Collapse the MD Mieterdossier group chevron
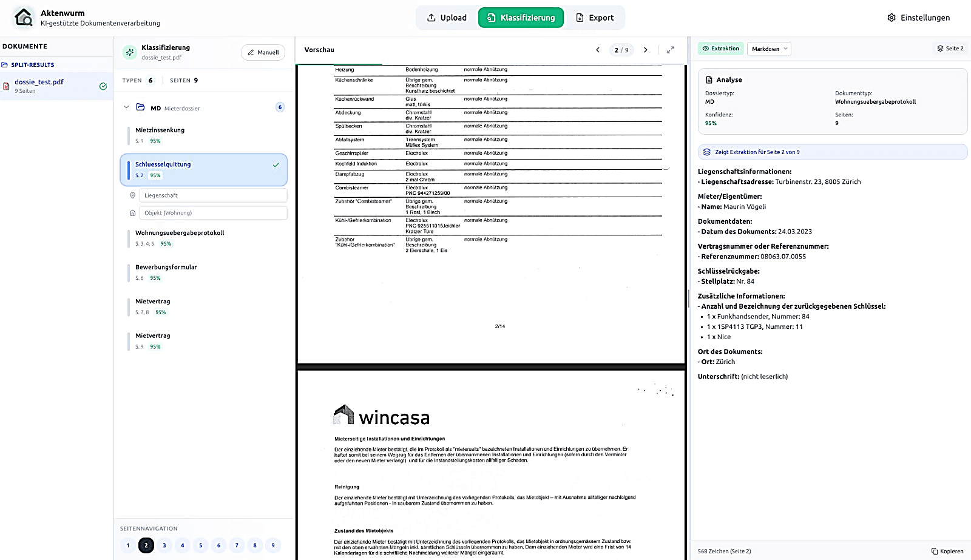Image resolution: width=971 pixels, height=560 pixels. point(126,107)
